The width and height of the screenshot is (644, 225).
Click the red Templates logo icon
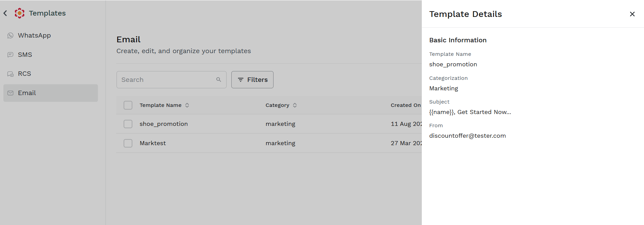click(20, 13)
